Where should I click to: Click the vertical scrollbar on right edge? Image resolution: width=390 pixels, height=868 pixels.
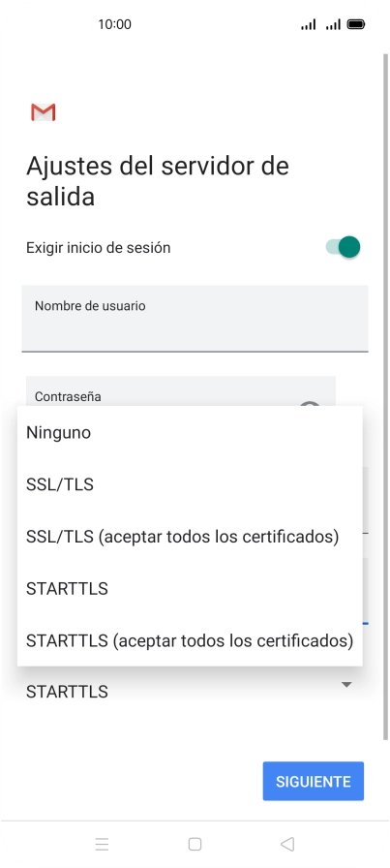385,396
